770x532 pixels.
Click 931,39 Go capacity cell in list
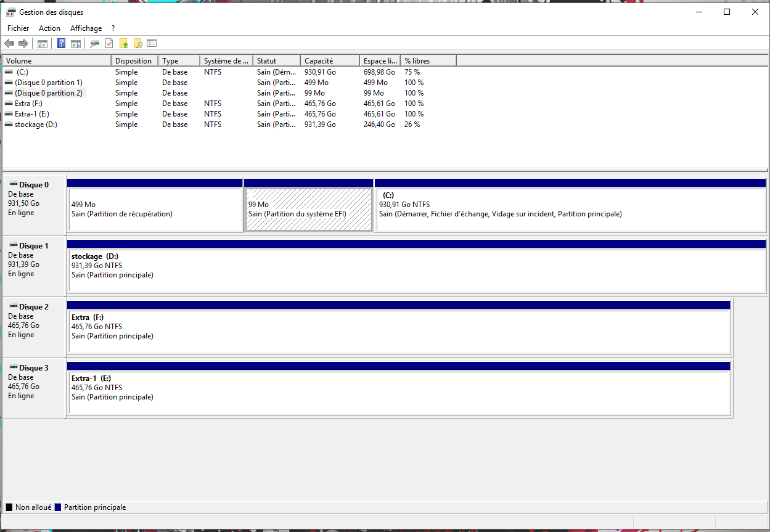pos(320,125)
